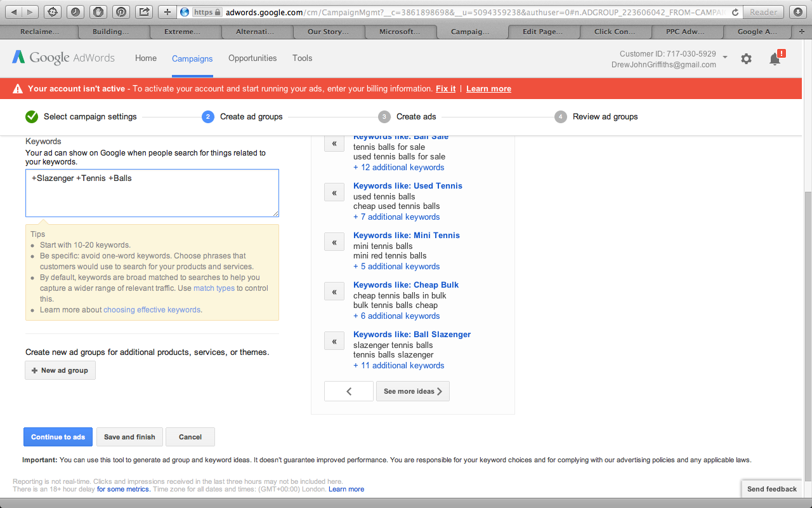Open the Opportunities tab
This screenshot has width=812, height=508.
tap(252, 58)
